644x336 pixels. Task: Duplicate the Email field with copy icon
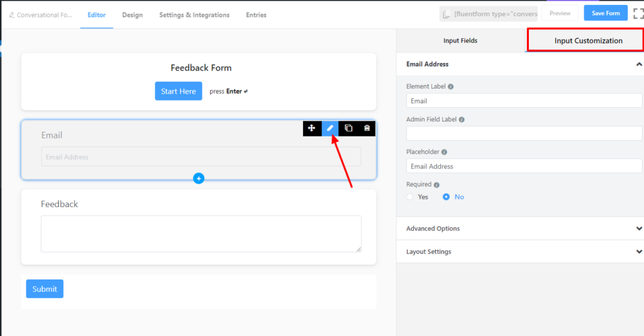pyautogui.click(x=348, y=128)
